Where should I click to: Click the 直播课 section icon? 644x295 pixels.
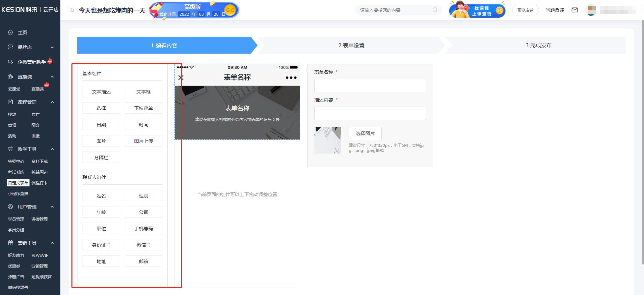(10, 77)
